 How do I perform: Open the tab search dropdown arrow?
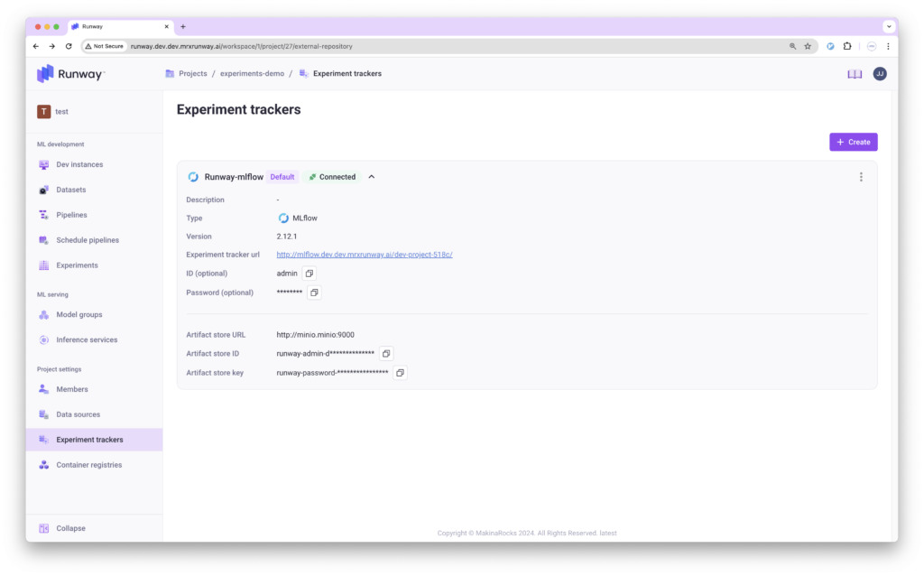(x=889, y=26)
